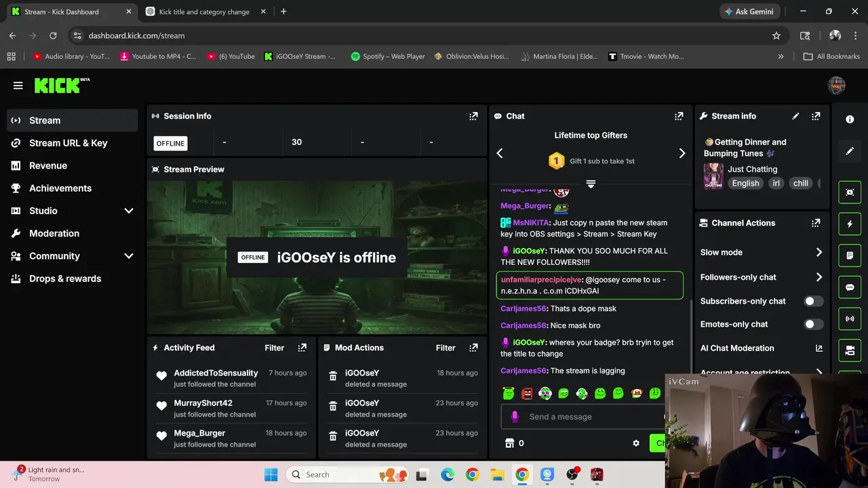Edit stream info with the pencil in Stream info header
The image size is (868, 488).
click(795, 116)
